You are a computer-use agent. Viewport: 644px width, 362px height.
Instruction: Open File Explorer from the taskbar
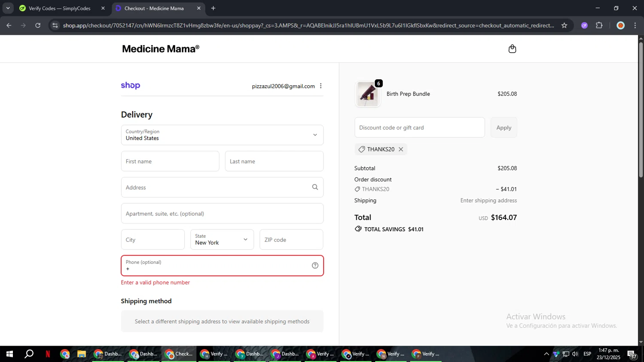82,354
